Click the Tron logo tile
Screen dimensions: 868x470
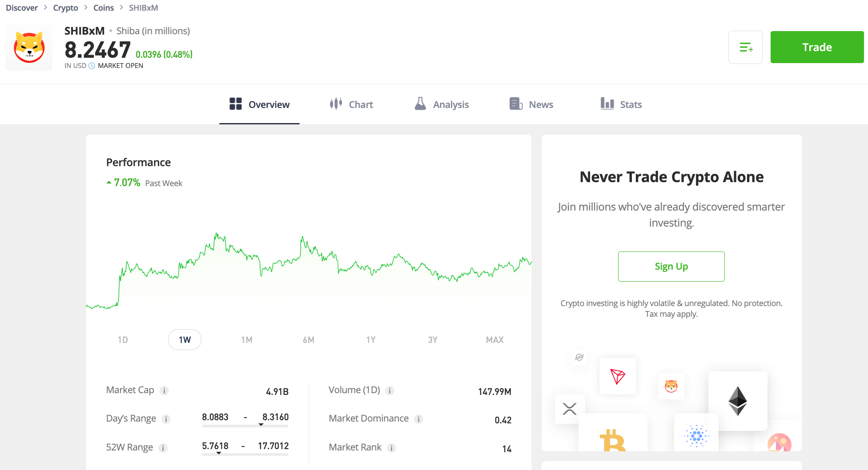click(x=618, y=376)
